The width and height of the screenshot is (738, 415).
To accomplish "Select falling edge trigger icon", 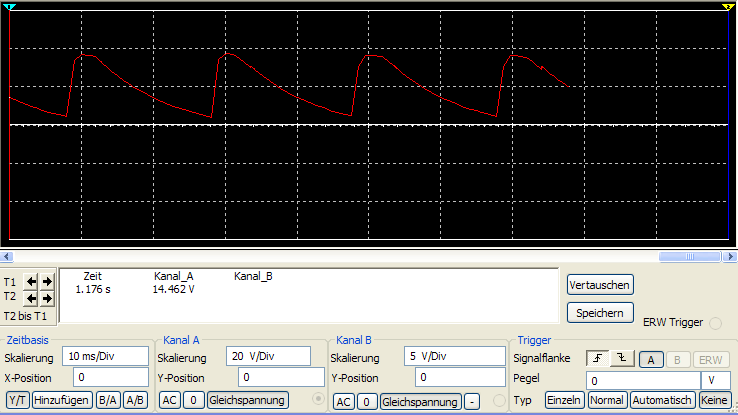I will (622, 359).
